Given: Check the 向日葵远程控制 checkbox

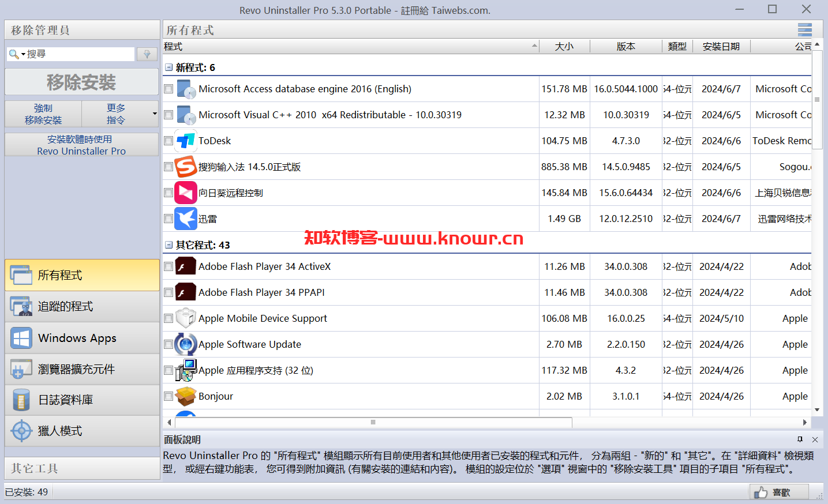Looking at the screenshot, I should 168,193.
